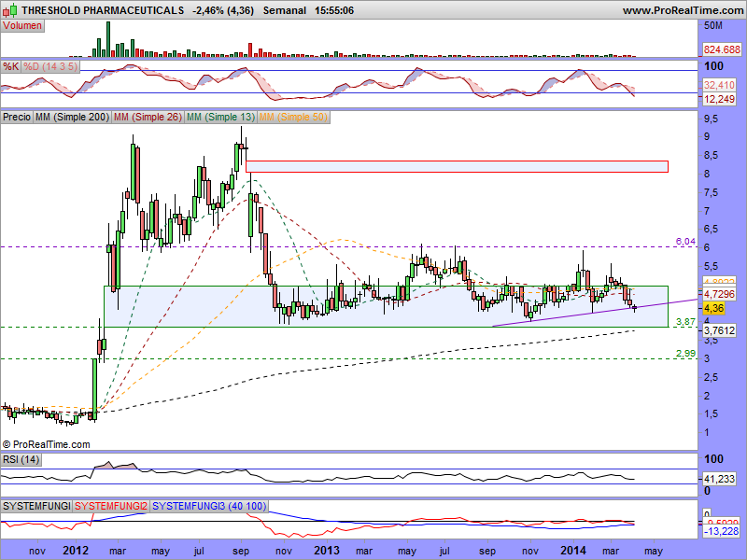
Task: Click the 2013 year label on time axis
Action: [327, 551]
